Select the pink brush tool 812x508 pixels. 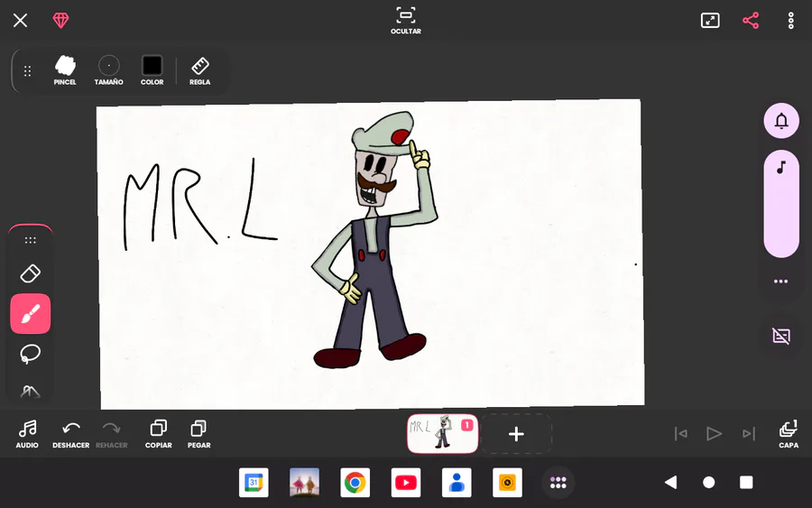(31, 314)
